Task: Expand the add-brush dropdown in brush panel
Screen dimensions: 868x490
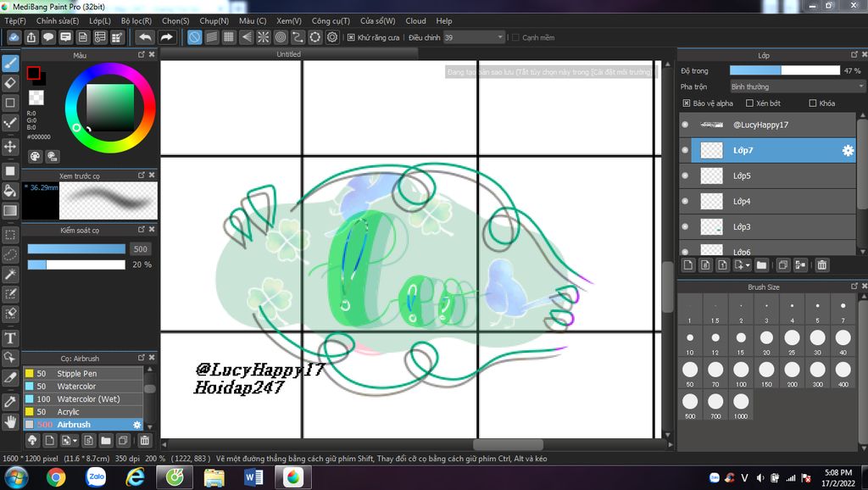Action: (70, 441)
